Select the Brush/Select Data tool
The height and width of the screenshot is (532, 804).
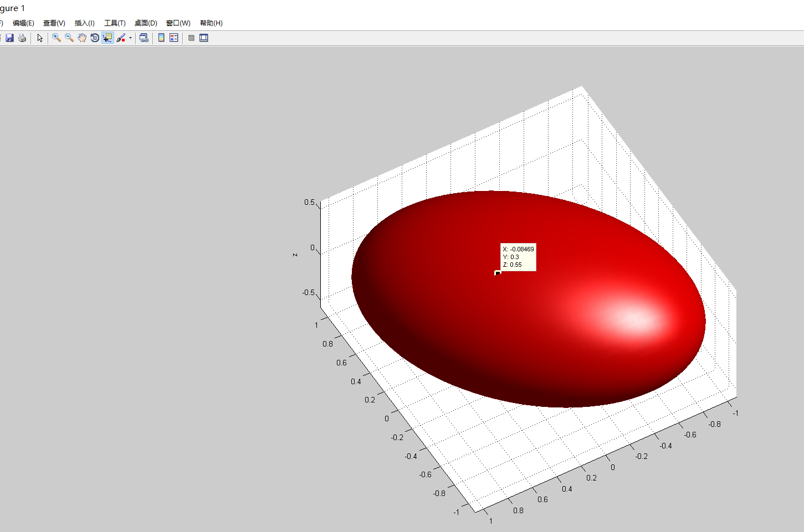pos(121,38)
